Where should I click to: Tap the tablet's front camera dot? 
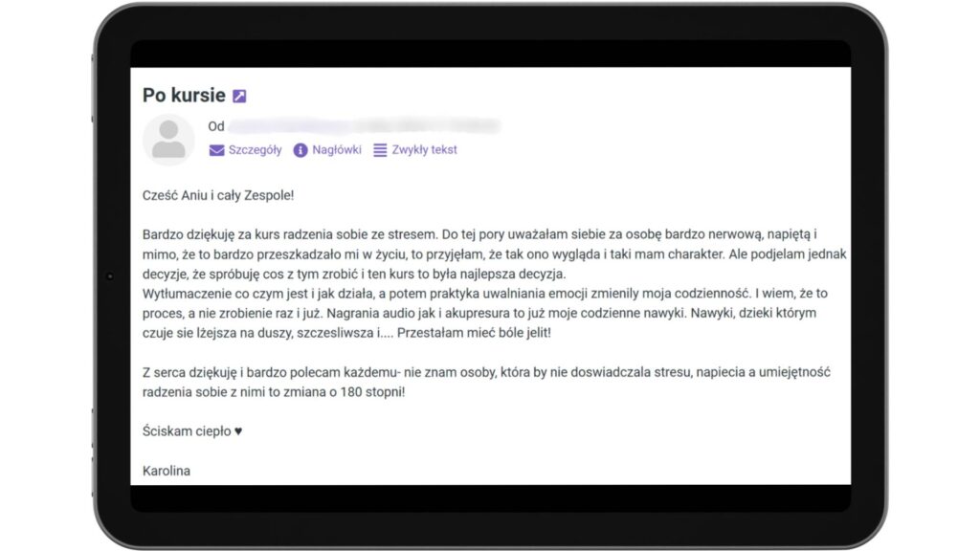point(110,275)
